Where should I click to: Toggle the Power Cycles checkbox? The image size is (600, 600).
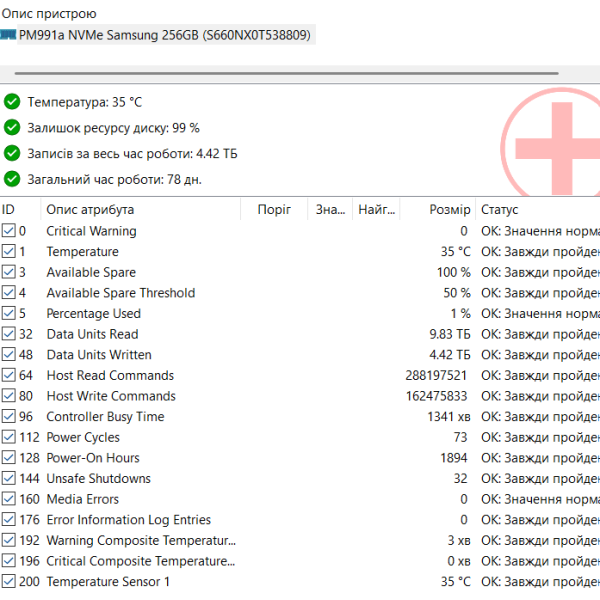coord(8,437)
